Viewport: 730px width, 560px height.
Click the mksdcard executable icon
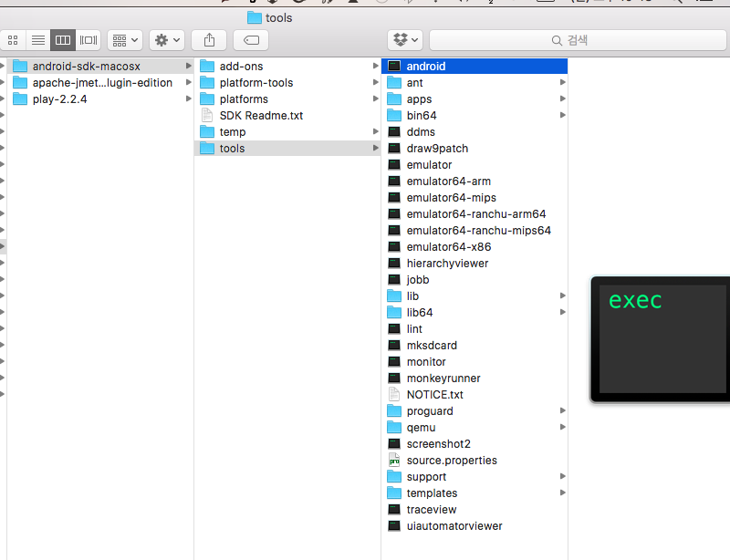pos(394,346)
